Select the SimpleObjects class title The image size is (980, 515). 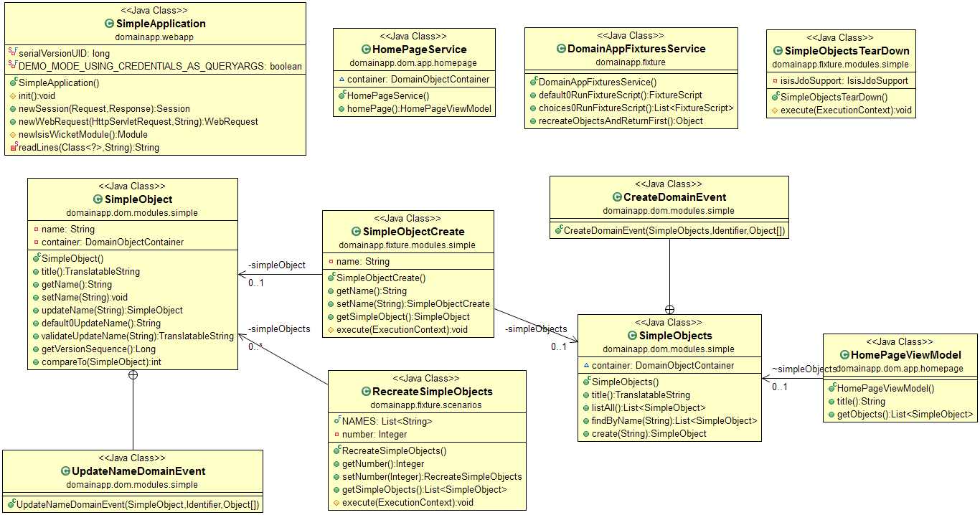coord(676,336)
